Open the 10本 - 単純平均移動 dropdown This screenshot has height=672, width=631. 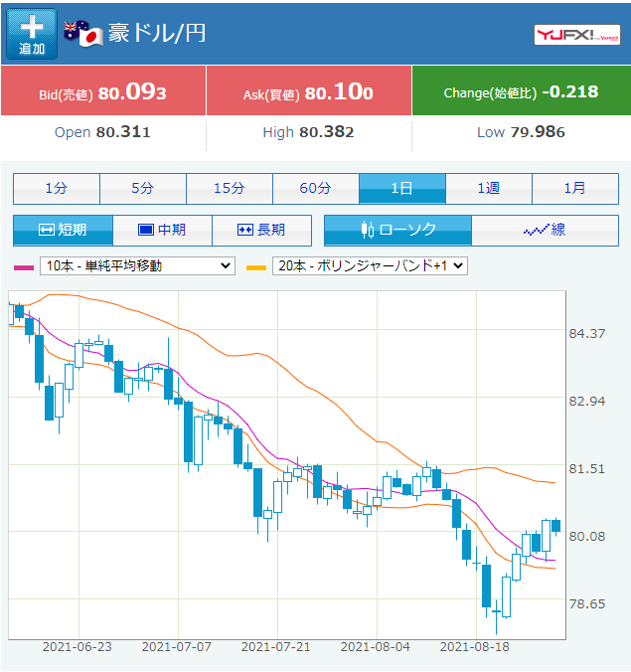coord(137,265)
